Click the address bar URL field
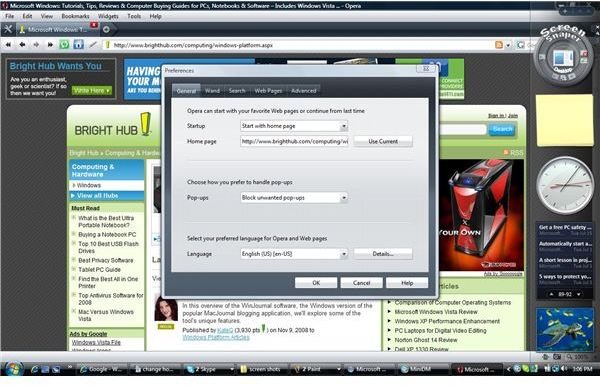The height and width of the screenshot is (386, 600). [298, 45]
